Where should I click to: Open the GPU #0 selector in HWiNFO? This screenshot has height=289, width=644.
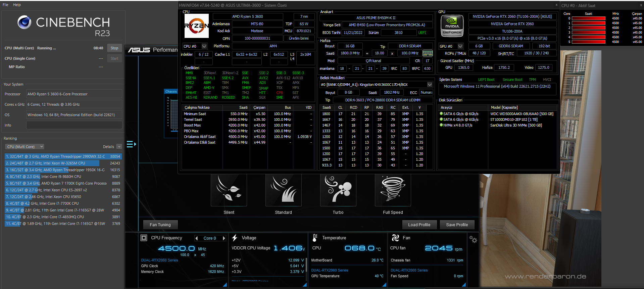click(451, 46)
